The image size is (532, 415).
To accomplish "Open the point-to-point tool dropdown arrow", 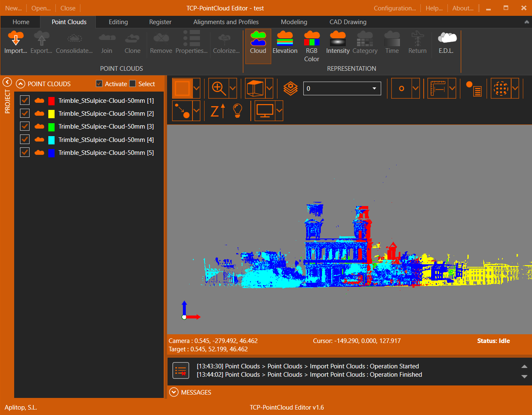I will click(196, 111).
